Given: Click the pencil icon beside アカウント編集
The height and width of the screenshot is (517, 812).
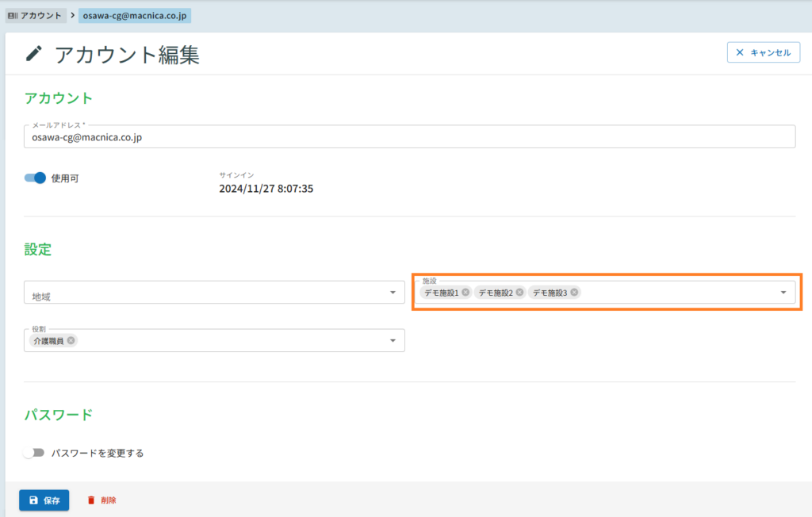Looking at the screenshot, I should coord(34,54).
